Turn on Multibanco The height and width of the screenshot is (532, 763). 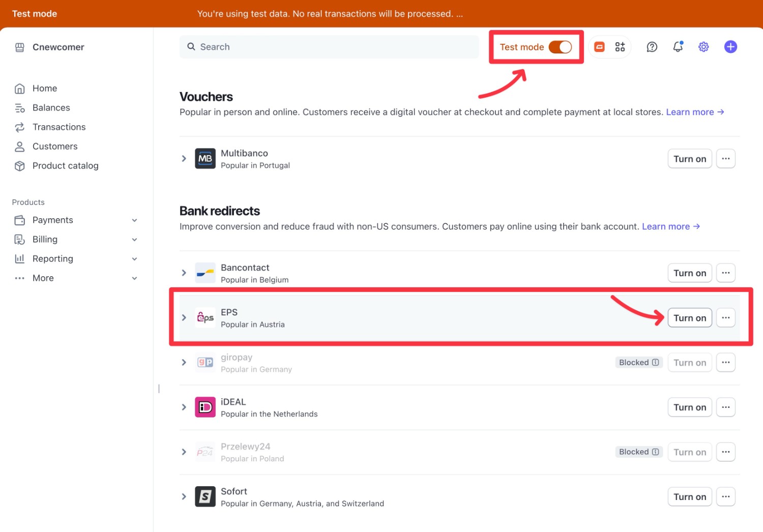pos(690,159)
